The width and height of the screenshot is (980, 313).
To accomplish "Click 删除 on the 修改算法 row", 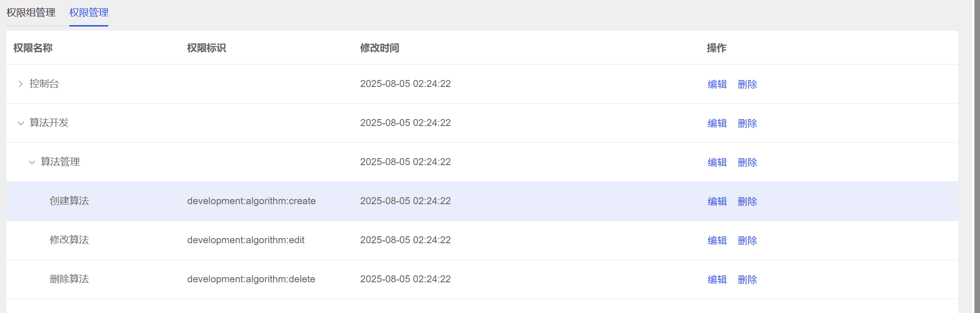I will pyautogui.click(x=747, y=240).
